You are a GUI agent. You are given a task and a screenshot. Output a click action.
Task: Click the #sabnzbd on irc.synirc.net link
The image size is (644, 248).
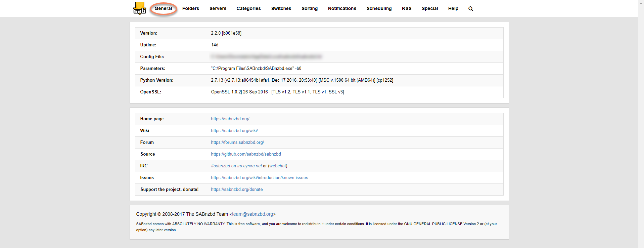(236, 166)
